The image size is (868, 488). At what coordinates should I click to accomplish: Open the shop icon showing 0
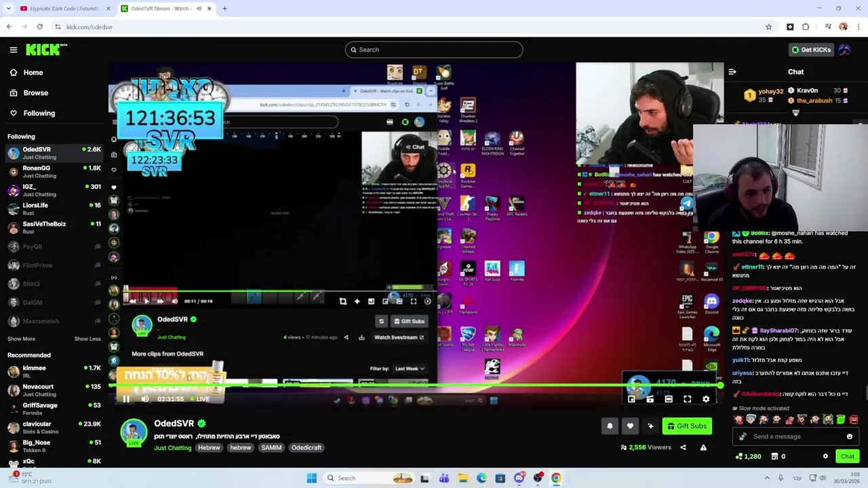(779, 457)
